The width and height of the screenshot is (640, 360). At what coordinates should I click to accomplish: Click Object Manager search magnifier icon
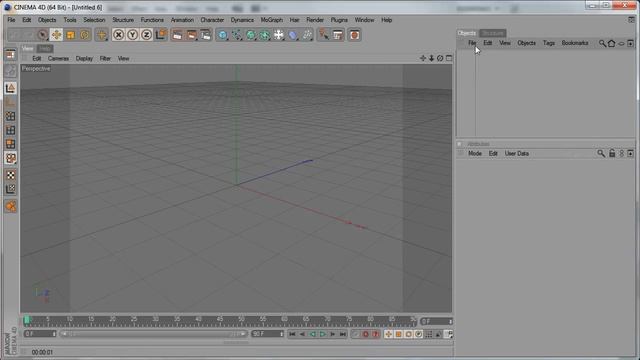coord(602,43)
